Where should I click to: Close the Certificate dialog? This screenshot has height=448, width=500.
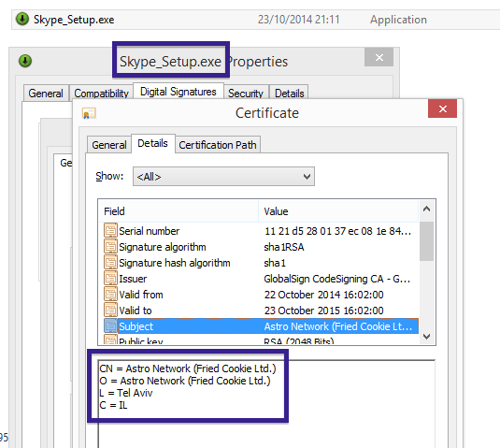(x=442, y=108)
